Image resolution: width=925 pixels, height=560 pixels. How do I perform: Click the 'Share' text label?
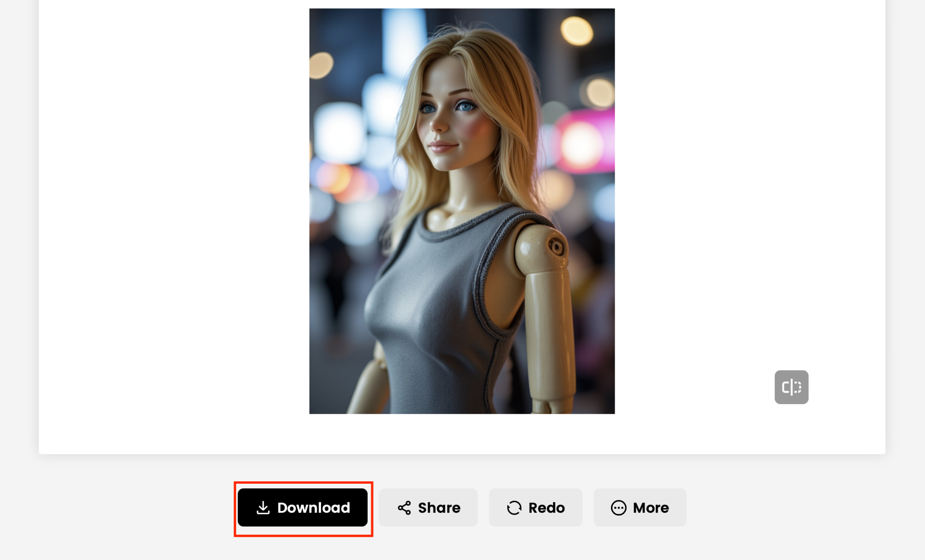[439, 508]
